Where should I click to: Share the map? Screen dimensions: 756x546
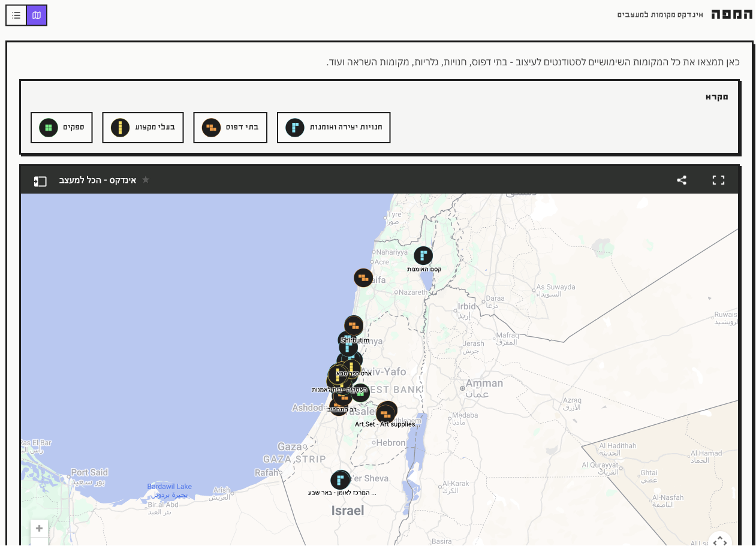pos(682,180)
